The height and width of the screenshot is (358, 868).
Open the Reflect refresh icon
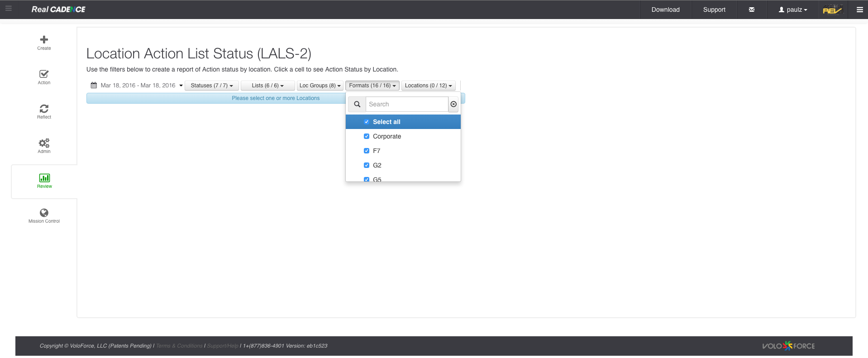click(x=44, y=109)
